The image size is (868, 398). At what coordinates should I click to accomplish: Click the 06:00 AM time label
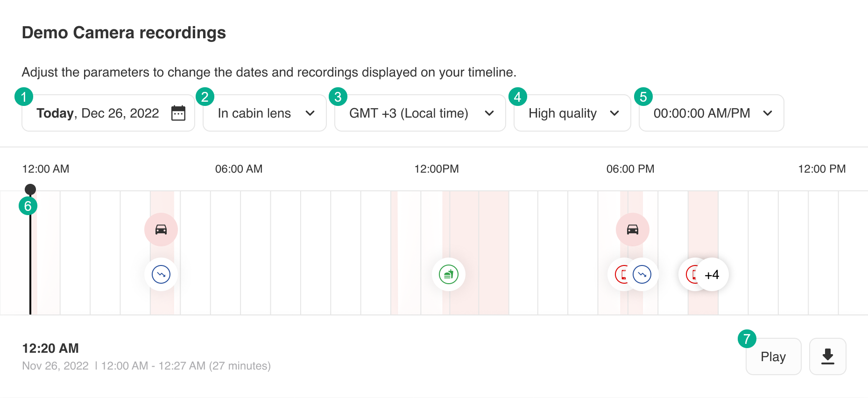pyautogui.click(x=239, y=169)
